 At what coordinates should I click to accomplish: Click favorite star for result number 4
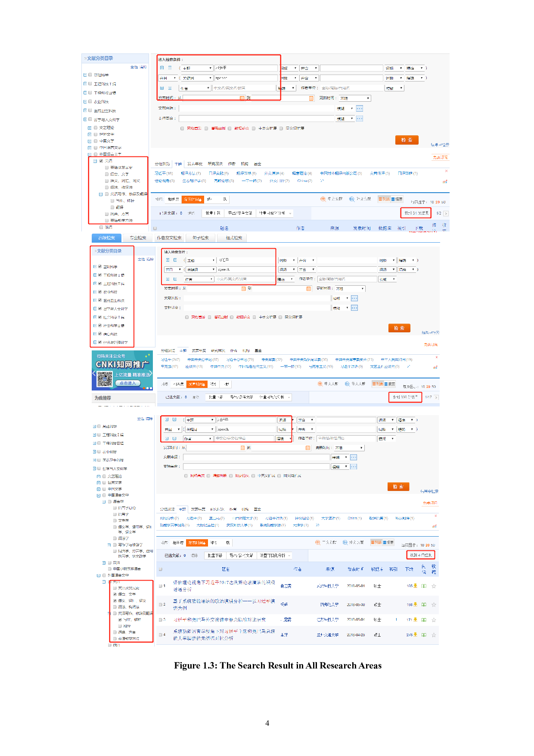click(x=434, y=635)
